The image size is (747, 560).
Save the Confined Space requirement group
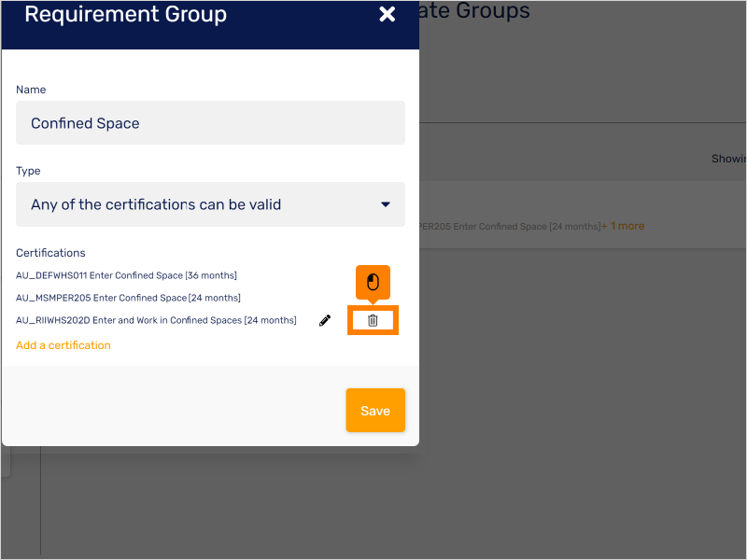coord(375,410)
